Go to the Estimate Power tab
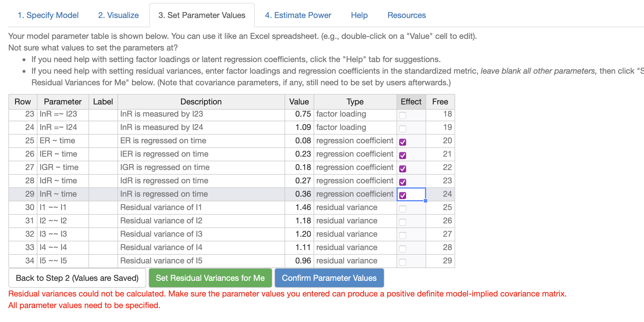The image size is (644, 322). pyautogui.click(x=298, y=15)
